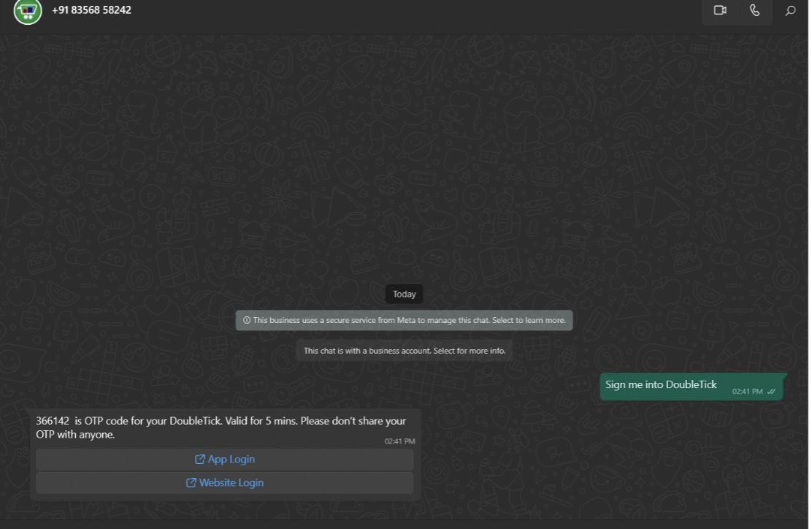Open the business contact's profile picture

coord(28,11)
